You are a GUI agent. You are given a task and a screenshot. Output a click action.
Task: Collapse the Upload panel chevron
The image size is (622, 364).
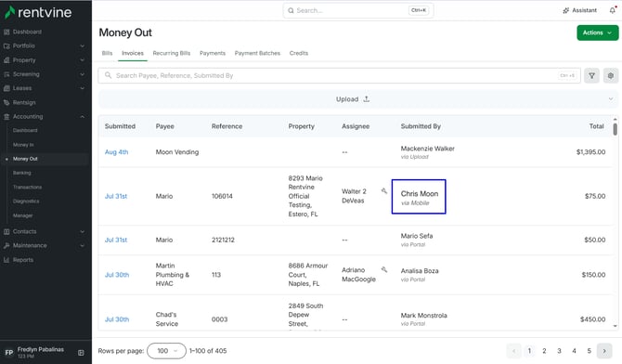611,98
